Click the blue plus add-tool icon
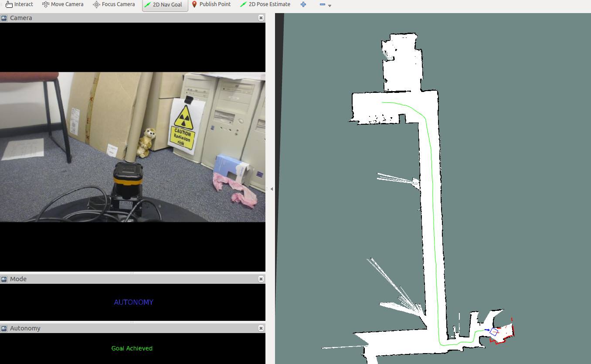 coord(303,4)
